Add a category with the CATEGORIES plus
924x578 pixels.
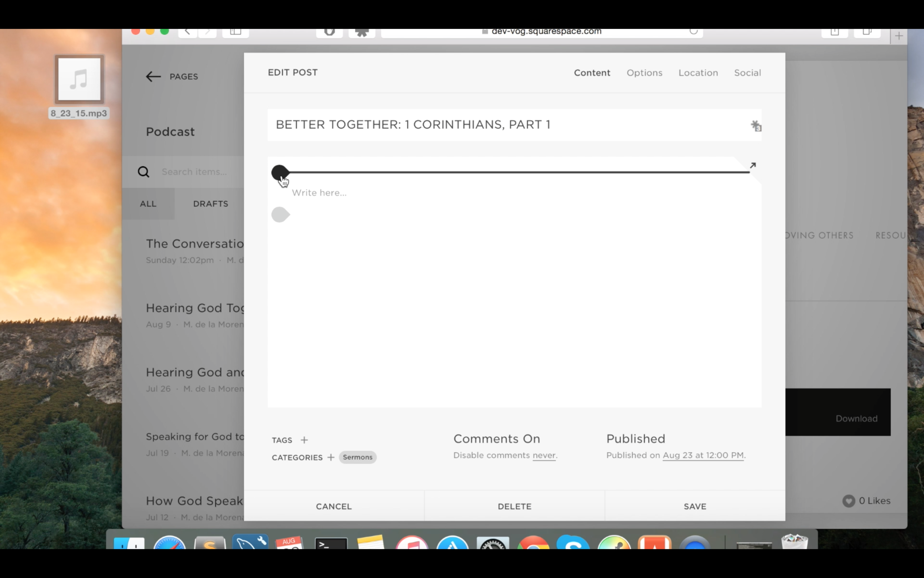tap(331, 457)
